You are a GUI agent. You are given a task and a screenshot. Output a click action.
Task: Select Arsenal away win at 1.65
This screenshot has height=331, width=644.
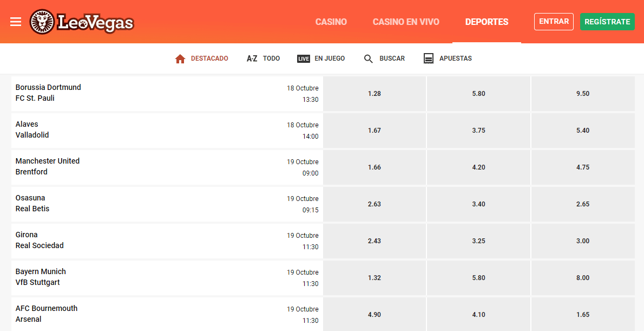click(583, 314)
